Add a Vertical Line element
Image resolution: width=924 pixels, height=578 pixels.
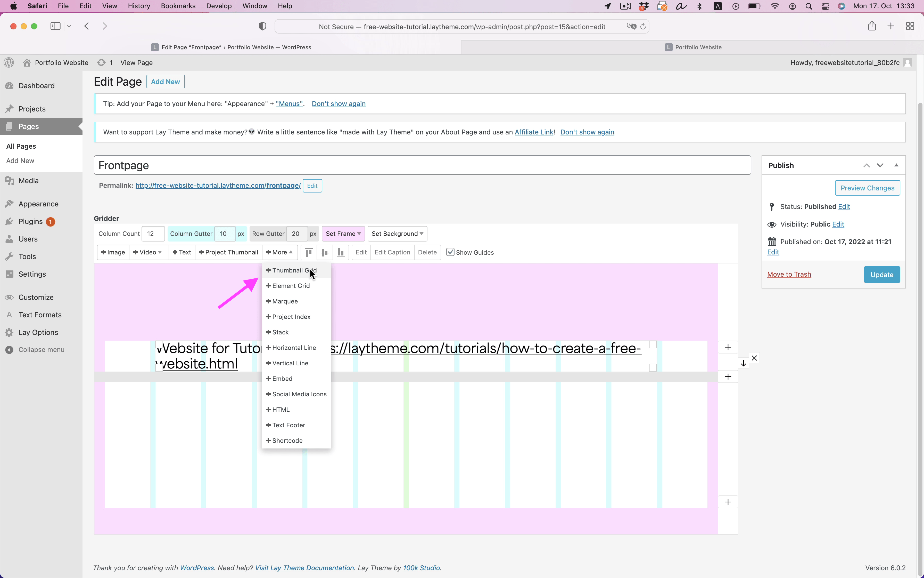click(x=296, y=363)
